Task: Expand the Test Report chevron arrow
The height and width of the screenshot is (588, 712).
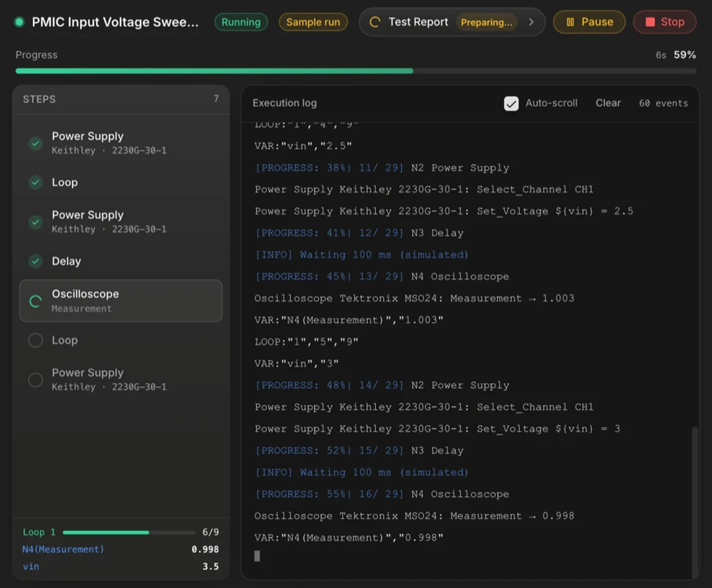Action: 531,22
